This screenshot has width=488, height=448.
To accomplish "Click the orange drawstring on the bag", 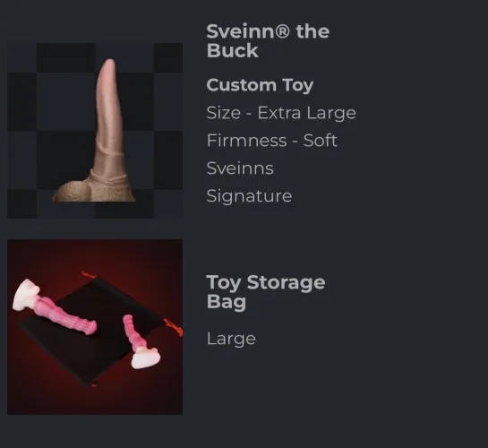I will (175, 328).
